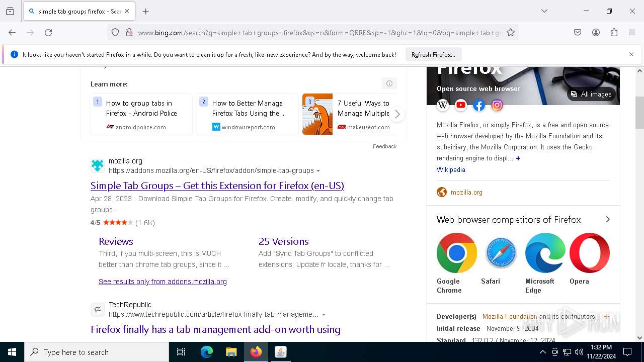Click Firefox icon in the taskbar
Screen dimensions: 644x362
coord(256,352)
